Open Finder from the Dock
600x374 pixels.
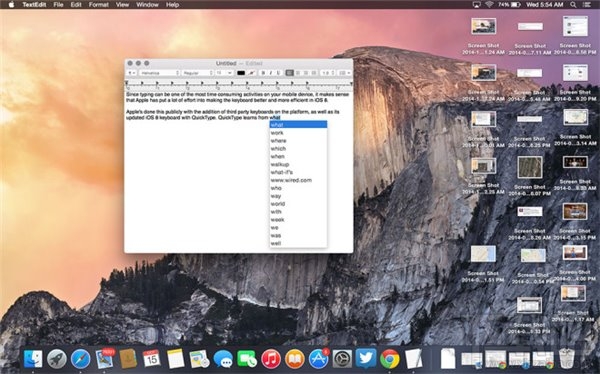click(x=33, y=359)
